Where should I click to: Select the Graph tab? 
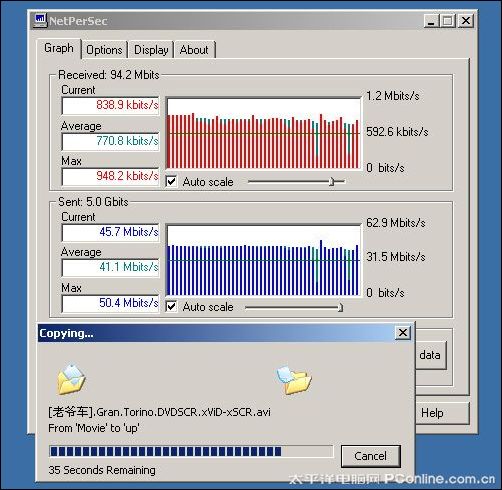coord(59,48)
